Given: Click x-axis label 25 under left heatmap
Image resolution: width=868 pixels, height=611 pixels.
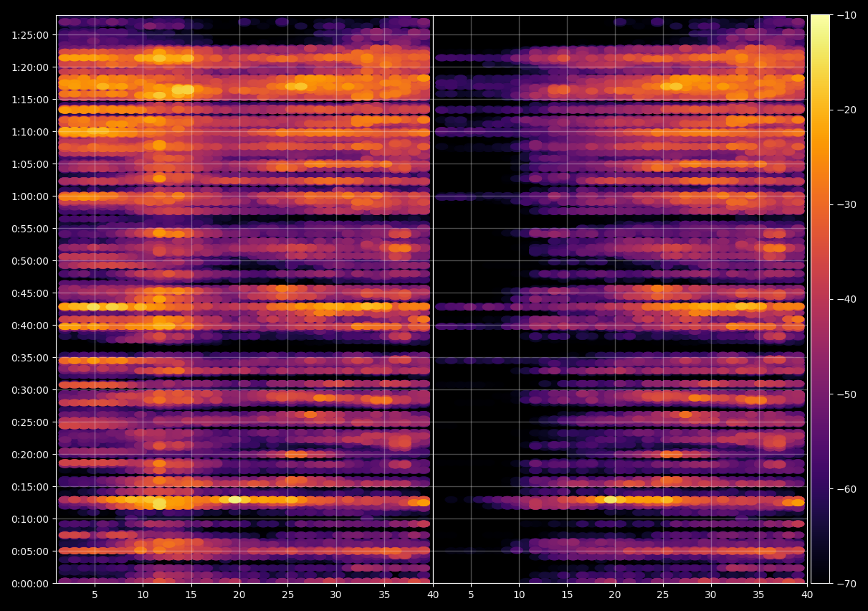Looking at the screenshot, I should (x=287, y=595).
